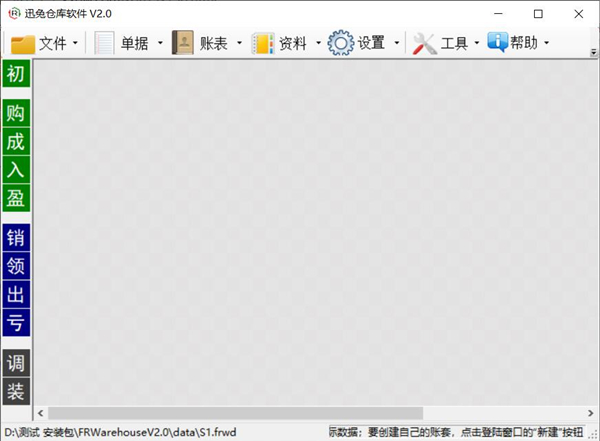The width and height of the screenshot is (600, 441).
Task: Click the green 初 sidebar button
Action: click(16, 73)
